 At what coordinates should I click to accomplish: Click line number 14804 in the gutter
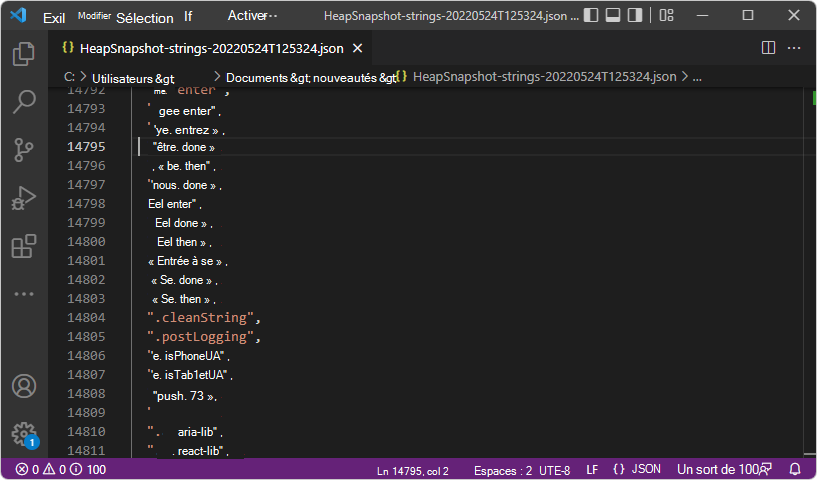coord(86,317)
